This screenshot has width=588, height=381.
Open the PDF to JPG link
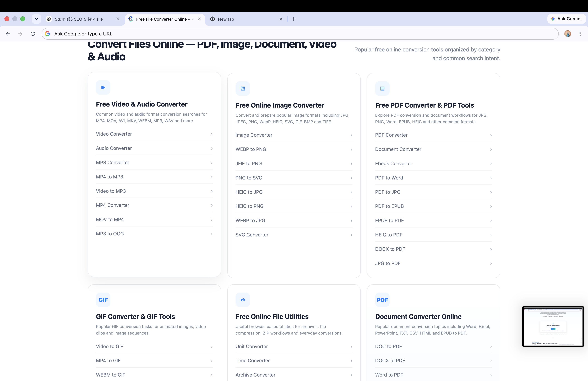[433, 192]
